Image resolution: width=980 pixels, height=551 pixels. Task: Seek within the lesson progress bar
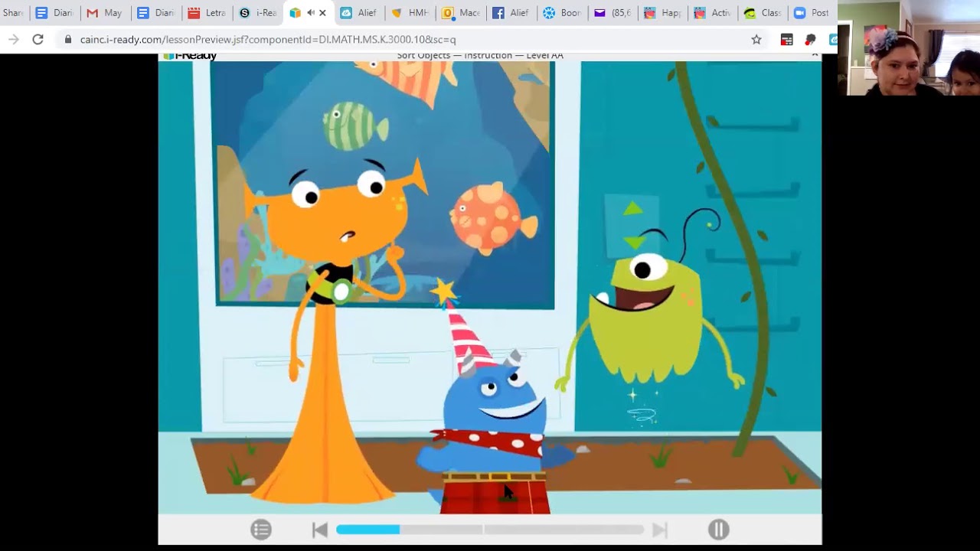tap(490, 530)
